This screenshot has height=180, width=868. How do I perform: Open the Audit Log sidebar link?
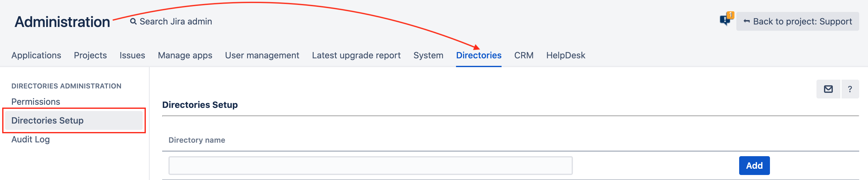tap(31, 139)
